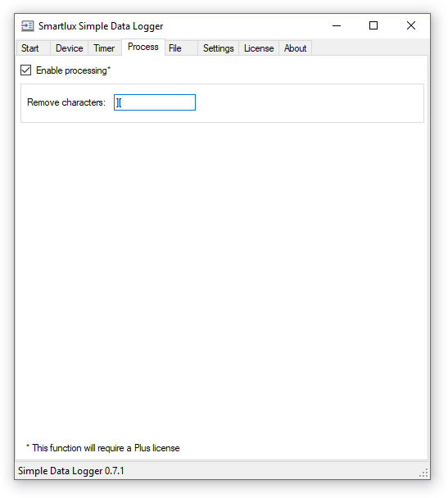Image resolution: width=448 pixels, height=498 pixels.
Task: Click the status bar resize grip
Action: click(x=423, y=473)
